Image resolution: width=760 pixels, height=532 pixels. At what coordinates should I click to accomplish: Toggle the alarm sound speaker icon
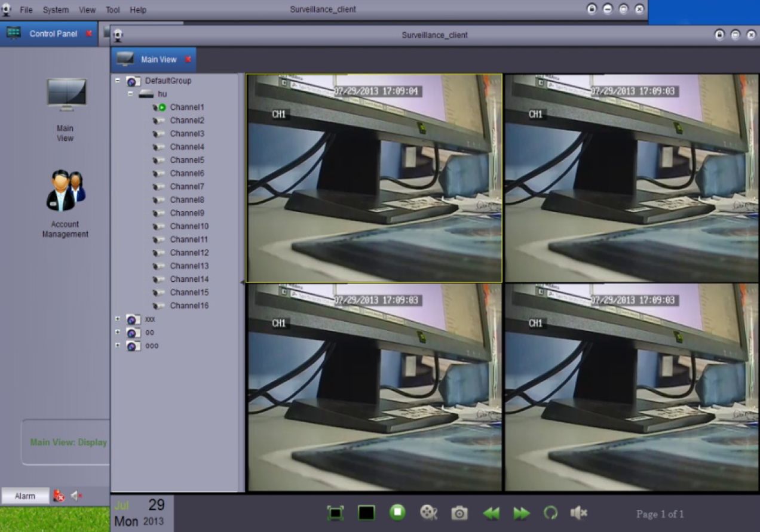point(76,496)
